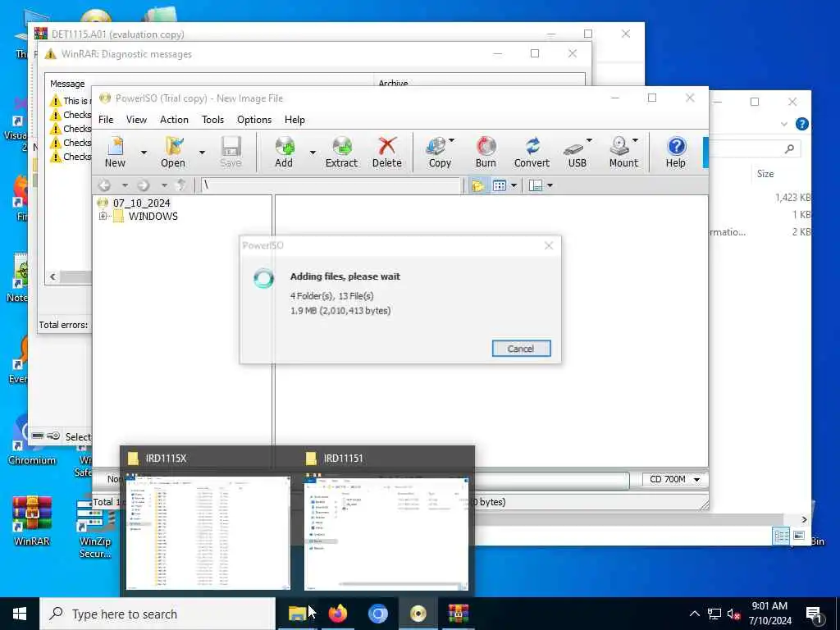Select the 07_10_2024 root tree item
This screenshot has width=840, height=630.
141,203
